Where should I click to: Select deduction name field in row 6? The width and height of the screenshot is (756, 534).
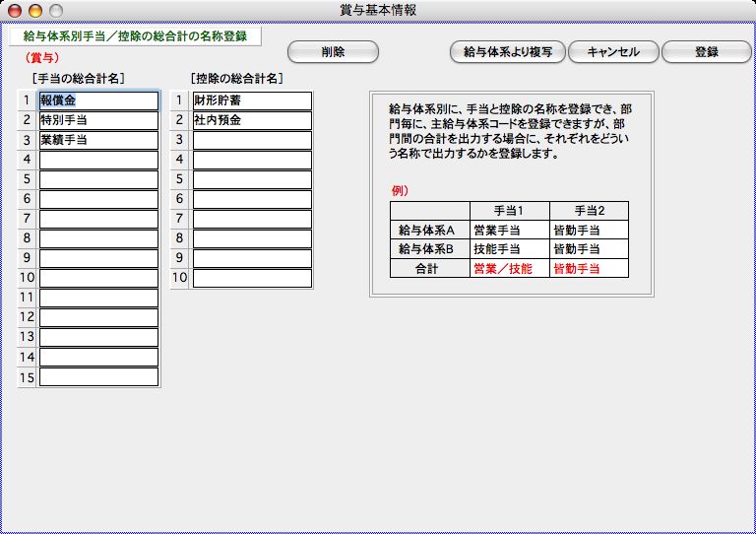[252, 199]
